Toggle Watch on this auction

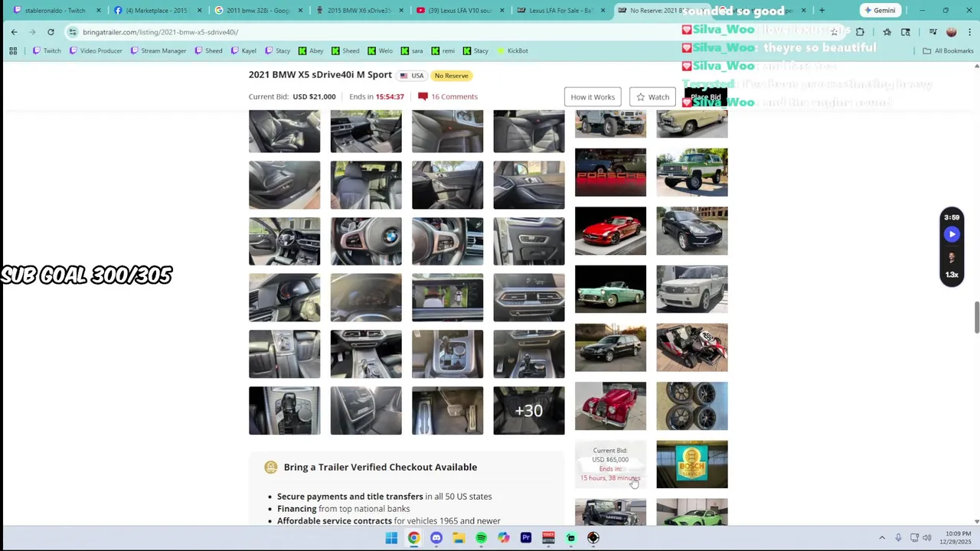[x=652, y=97]
